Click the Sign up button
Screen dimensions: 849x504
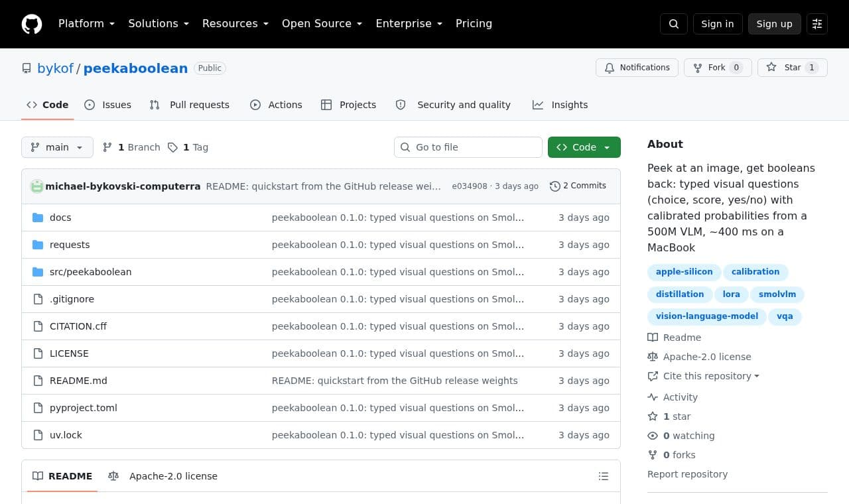(775, 24)
